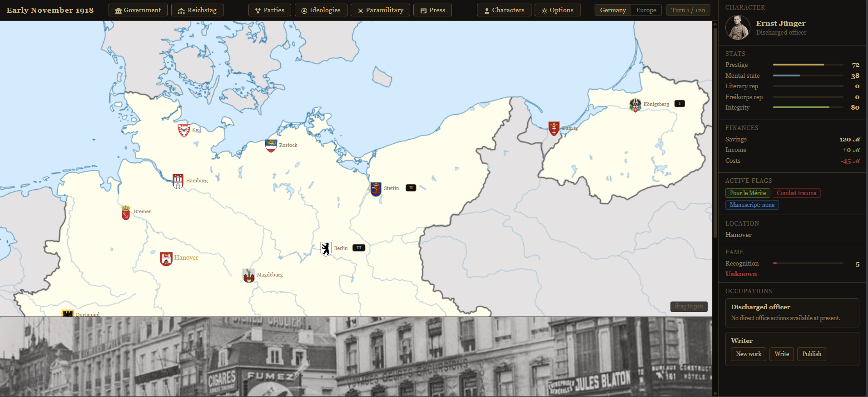The height and width of the screenshot is (397, 868).
Task: Click the Hanover city label
Action: [x=186, y=258]
